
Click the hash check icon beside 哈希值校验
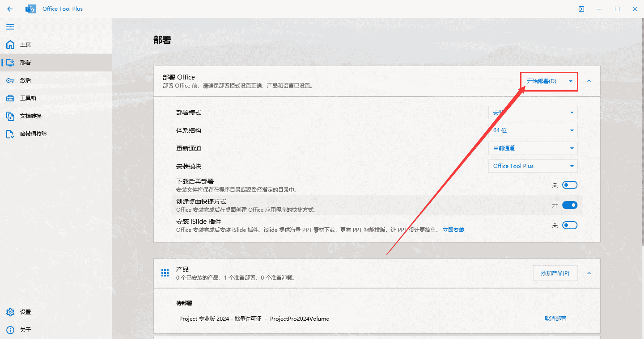point(10,134)
